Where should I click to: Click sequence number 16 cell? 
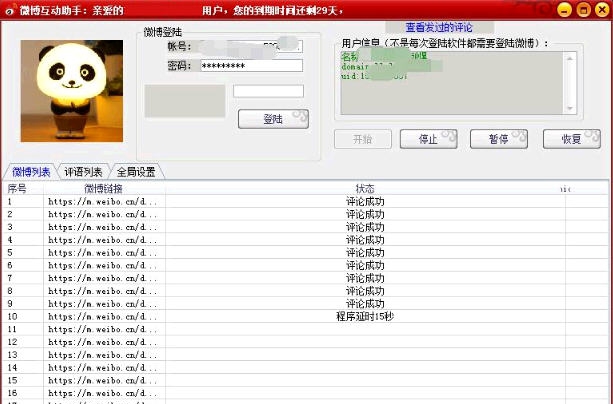pyautogui.click(x=23, y=393)
